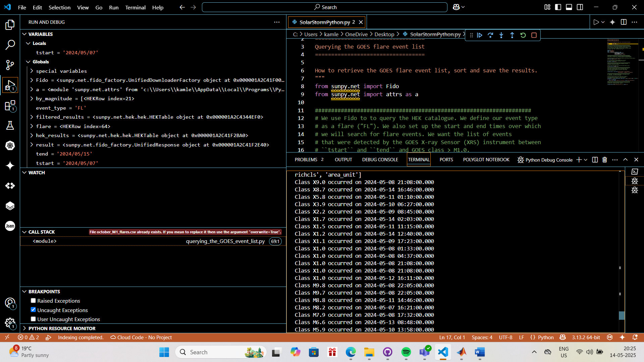
Task: Kill terminal with the trash icon
Action: click(604, 160)
